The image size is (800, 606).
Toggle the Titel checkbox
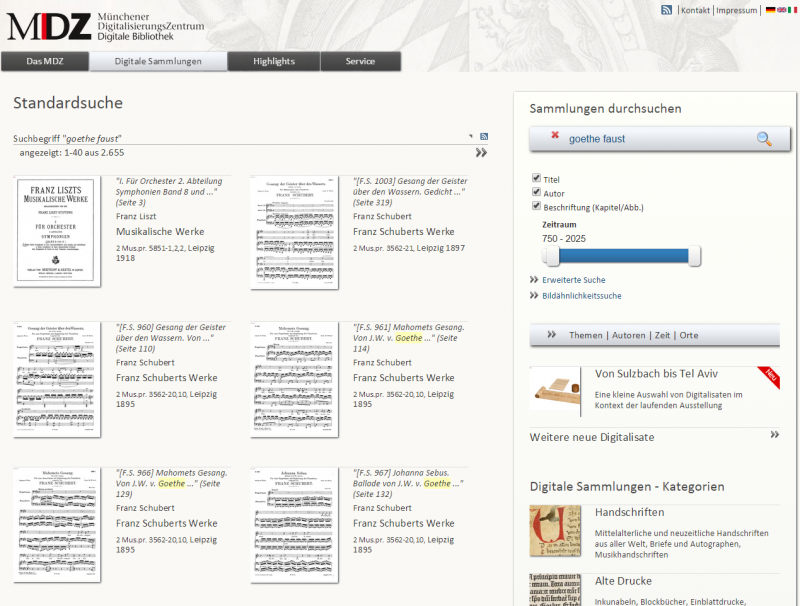point(536,178)
